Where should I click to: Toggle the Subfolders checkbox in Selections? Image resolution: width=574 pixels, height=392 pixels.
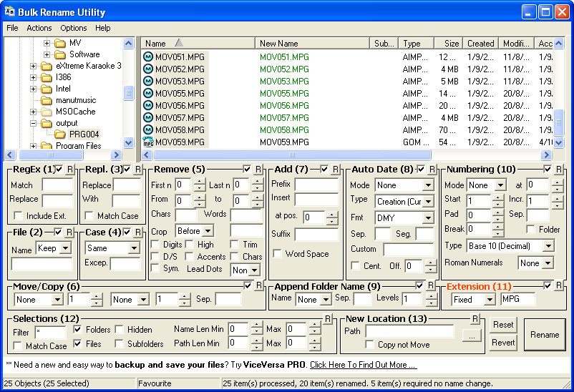tap(119, 343)
